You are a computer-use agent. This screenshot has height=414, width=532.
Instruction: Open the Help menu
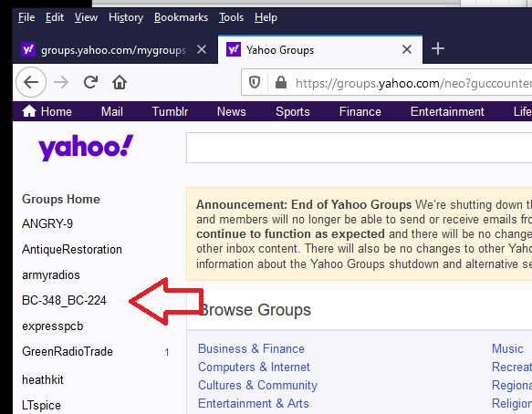point(266,17)
